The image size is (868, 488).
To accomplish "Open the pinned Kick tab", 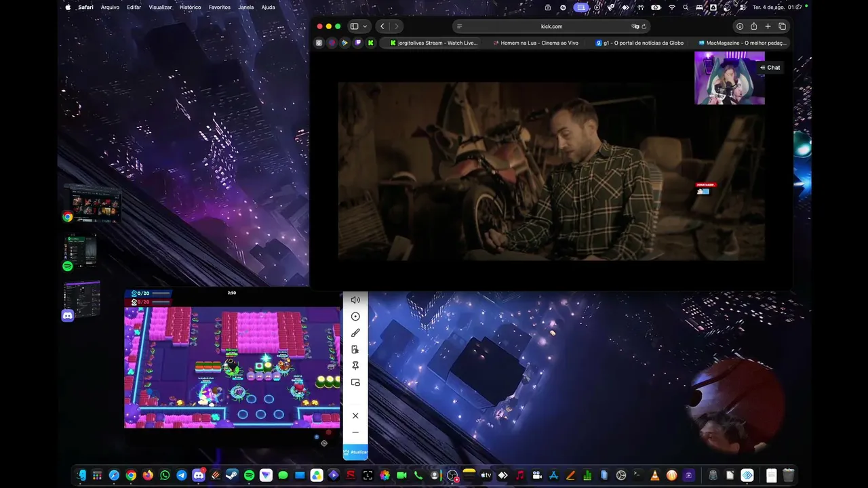I will (x=371, y=43).
